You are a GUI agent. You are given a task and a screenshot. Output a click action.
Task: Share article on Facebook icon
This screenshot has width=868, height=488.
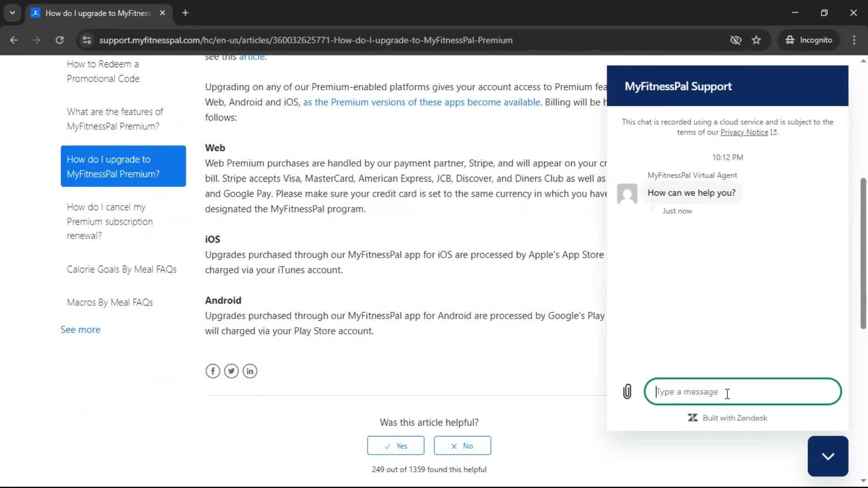pos(213,371)
